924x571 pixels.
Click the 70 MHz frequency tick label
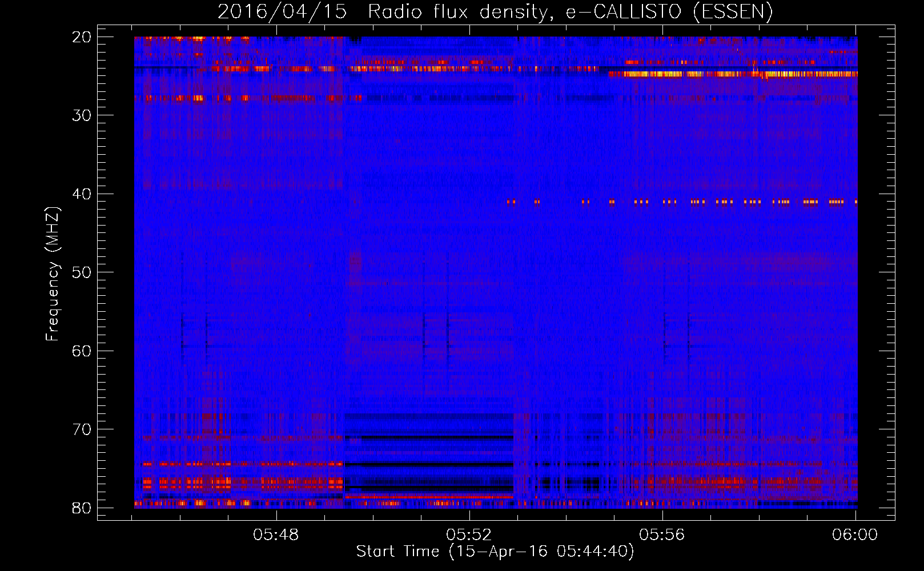pos(82,429)
